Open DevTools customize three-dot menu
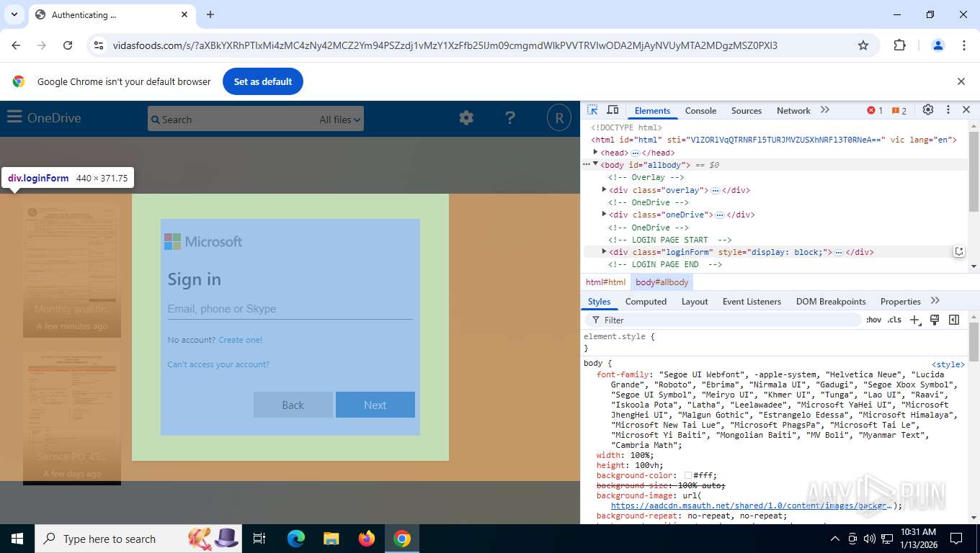The image size is (980, 553). (x=948, y=110)
